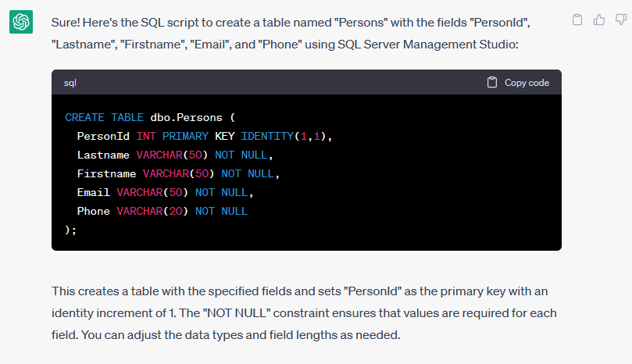The width and height of the screenshot is (632, 364).
Task: Click the closing parenthesis line of code
Action: pos(71,230)
